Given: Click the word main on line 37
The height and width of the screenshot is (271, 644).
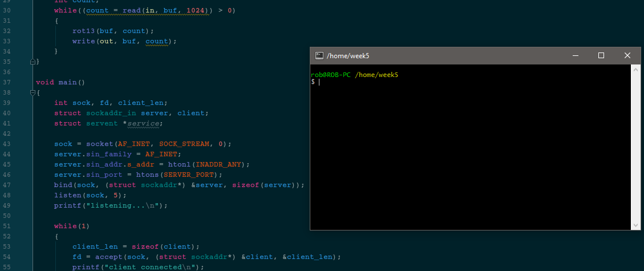Looking at the screenshot, I should pyautogui.click(x=68, y=82).
